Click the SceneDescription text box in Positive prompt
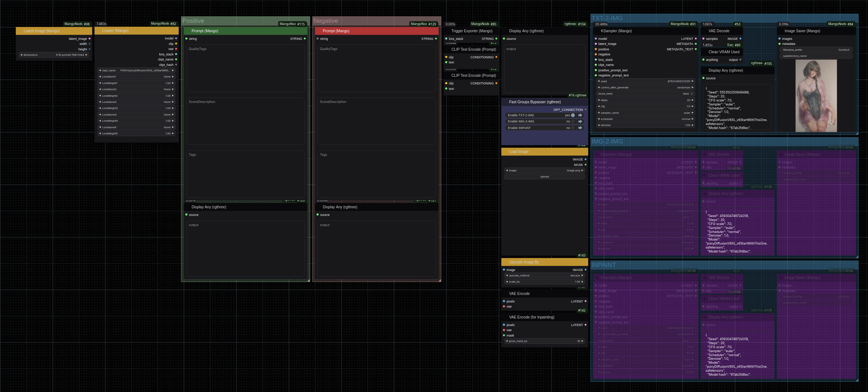This screenshot has width=868, height=392. pos(246,121)
